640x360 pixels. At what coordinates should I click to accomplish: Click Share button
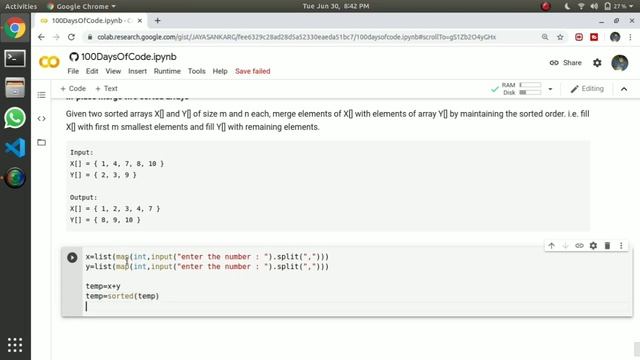[565, 63]
